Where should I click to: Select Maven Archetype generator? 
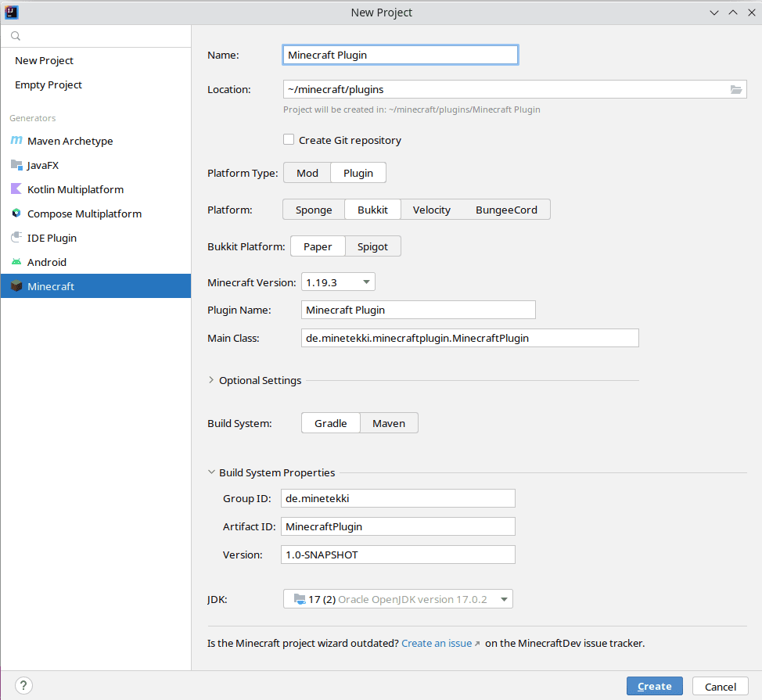(x=95, y=141)
